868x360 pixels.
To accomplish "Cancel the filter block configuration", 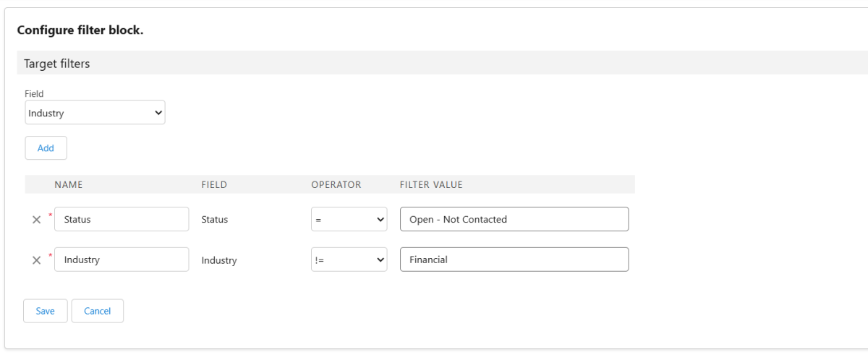I will pos(97,311).
